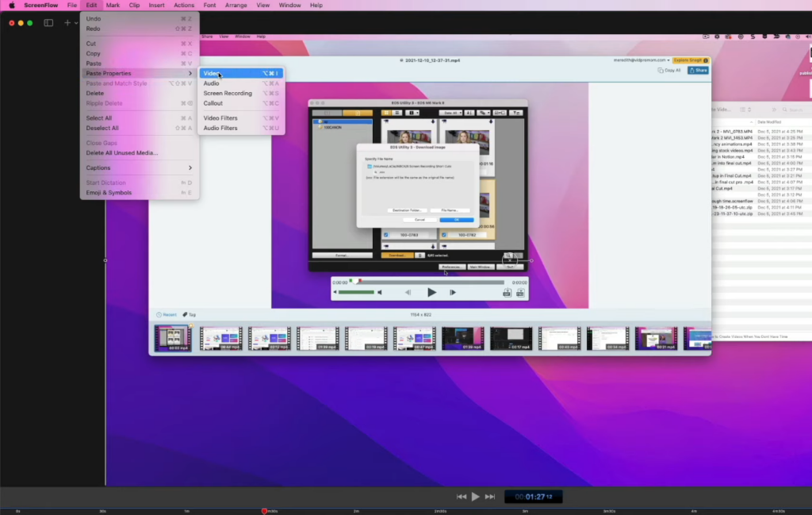Play the ScreenFlow timeline preview
This screenshot has width=812, height=515.
coord(476,496)
